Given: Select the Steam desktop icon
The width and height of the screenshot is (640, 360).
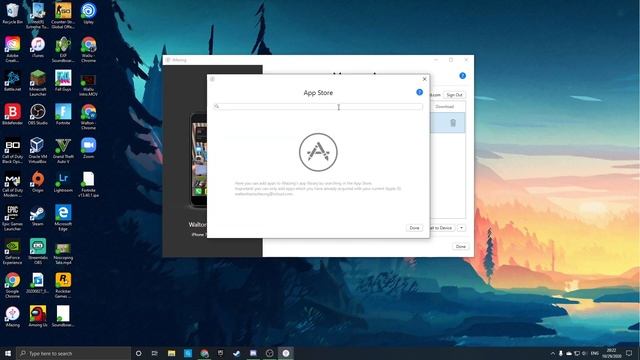Looking at the screenshot, I should click(x=38, y=216).
